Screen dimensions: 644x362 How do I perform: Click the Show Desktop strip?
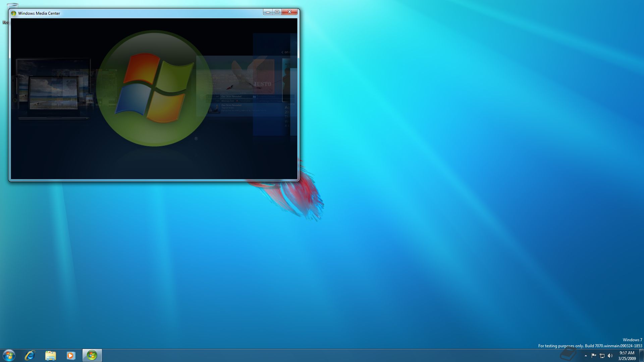(642, 355)
